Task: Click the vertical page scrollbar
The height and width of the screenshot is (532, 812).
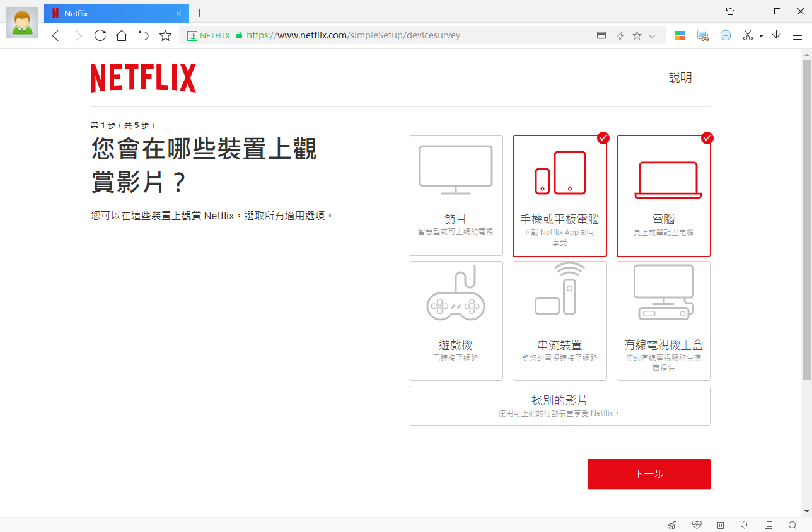Action: coord(806,221)
